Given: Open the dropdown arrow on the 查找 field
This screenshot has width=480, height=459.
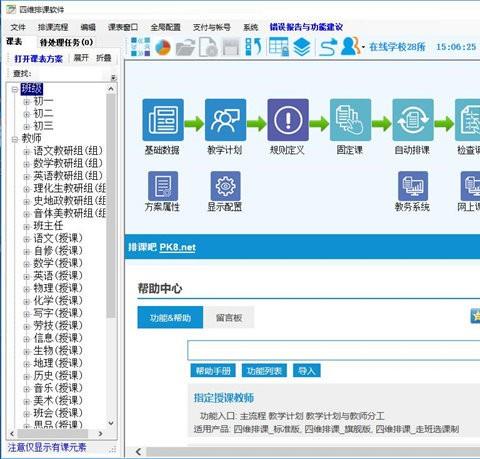Looking at the screenshot, I should tap(114, 77).
